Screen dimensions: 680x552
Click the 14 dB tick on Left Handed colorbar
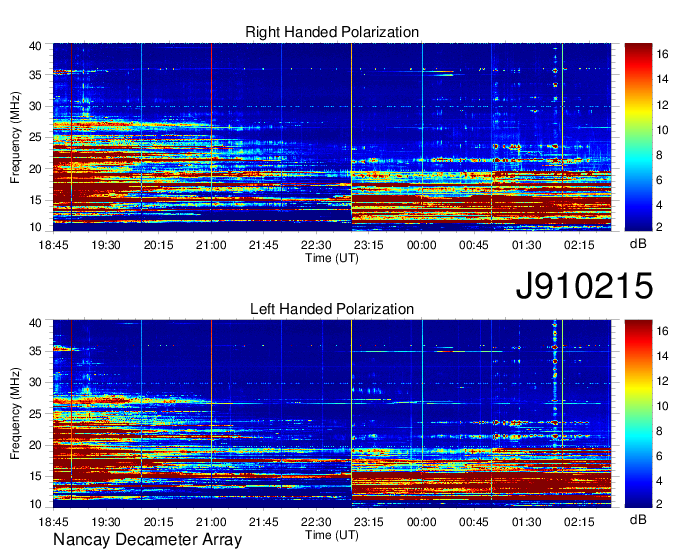pos(662,356)
